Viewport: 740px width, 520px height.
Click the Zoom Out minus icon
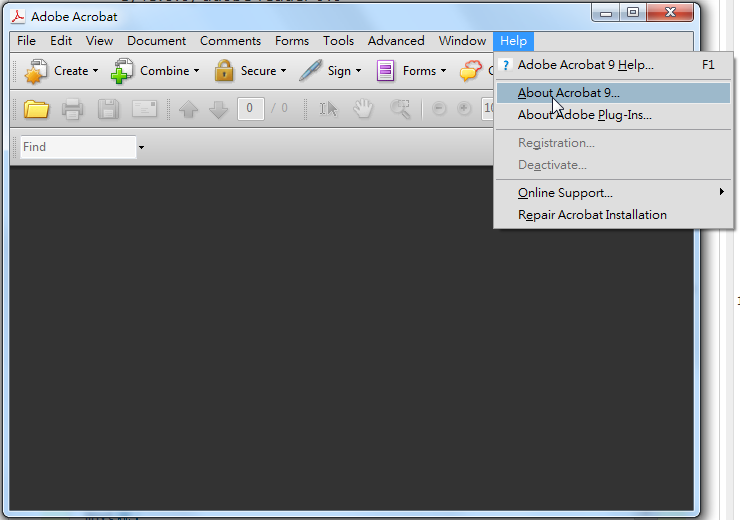pos(439,109)
